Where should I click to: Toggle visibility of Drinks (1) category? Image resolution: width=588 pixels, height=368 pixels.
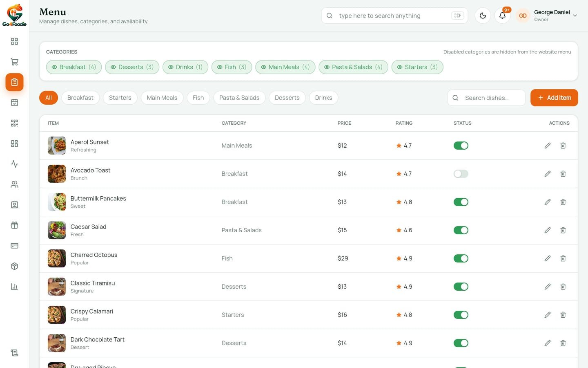(185, 67)
